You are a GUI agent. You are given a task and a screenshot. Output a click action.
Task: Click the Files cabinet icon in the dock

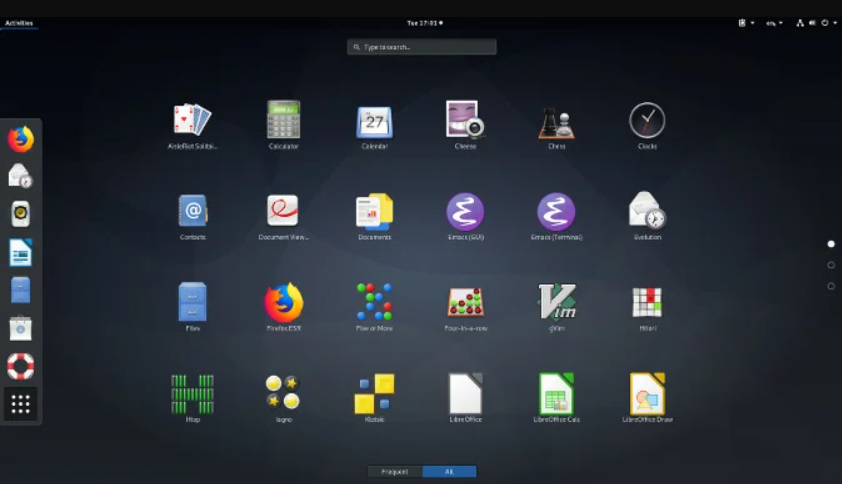click(20, 290)
